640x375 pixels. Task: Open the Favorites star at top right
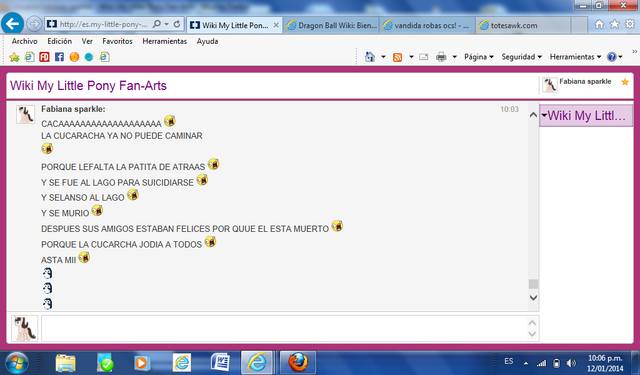(x=614, y=24)
